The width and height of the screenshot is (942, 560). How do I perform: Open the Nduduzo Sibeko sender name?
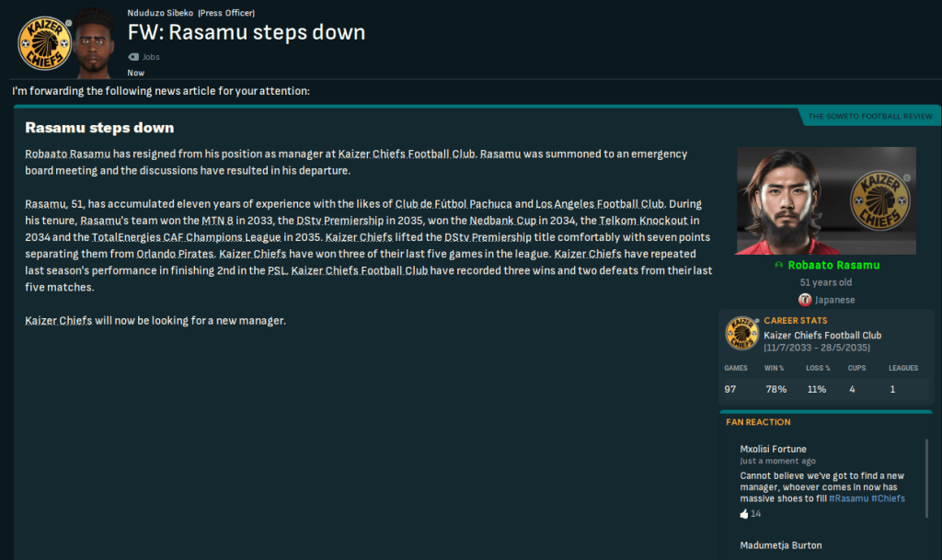pos(161,13)
